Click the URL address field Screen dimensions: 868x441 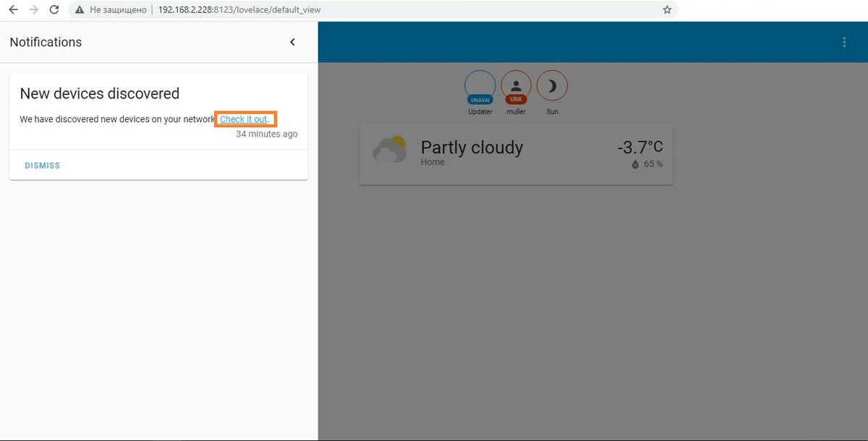(373, 10)
